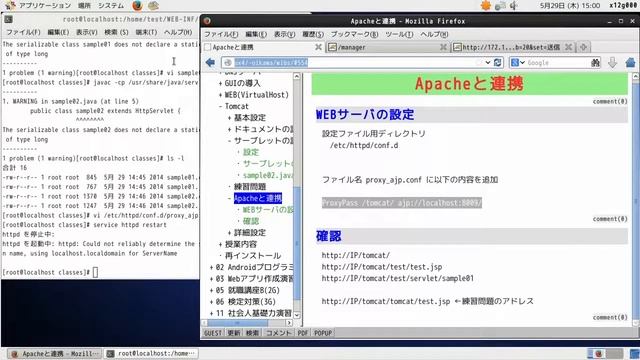
Task: Click the terminal window menu icon
Action: [x=9, y=19]
